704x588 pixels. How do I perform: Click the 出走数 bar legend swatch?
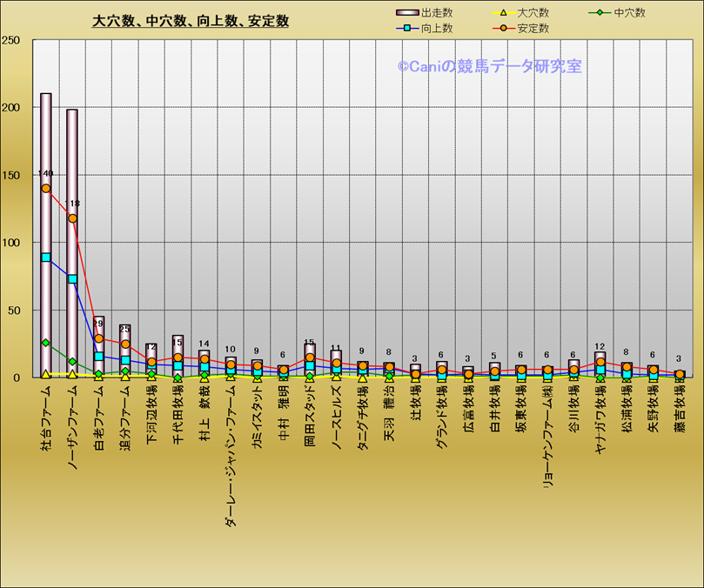407,13
